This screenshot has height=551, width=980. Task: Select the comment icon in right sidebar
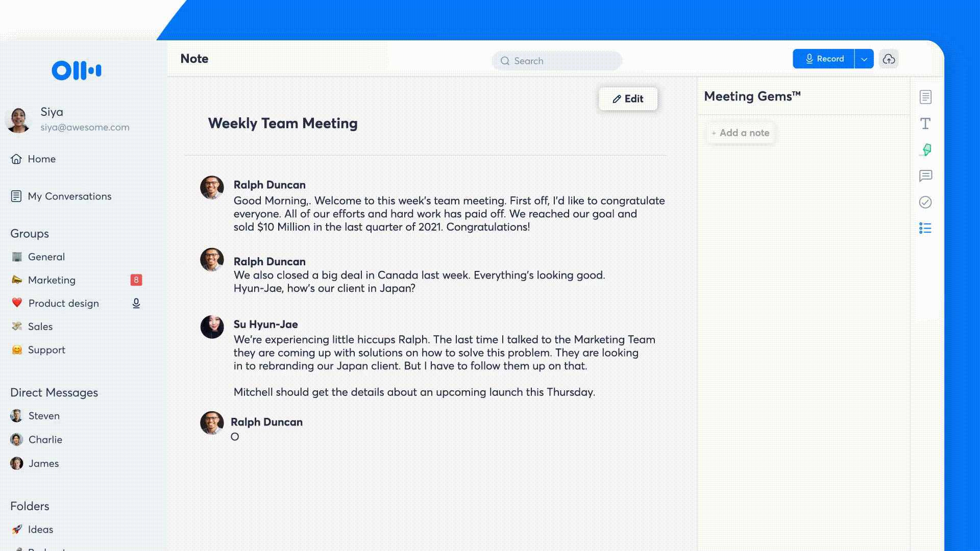click(x=925, y=176)
